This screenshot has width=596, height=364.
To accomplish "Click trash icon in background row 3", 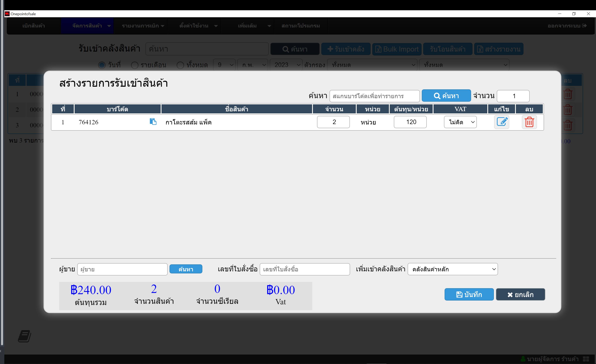I will pos(568,125).
